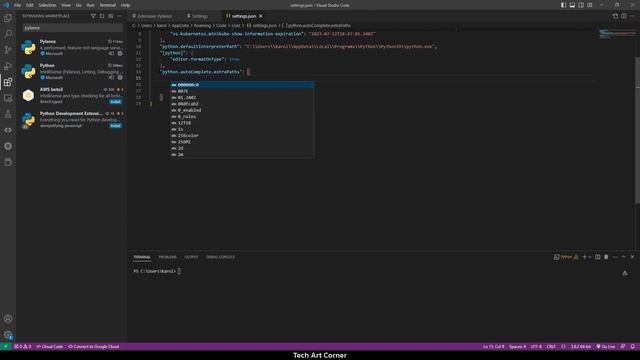The image size is (640, 360).
Task: Select the 000000c0 autocomplete suggestion
Action: pyautogui.click(x=242, y=85)
